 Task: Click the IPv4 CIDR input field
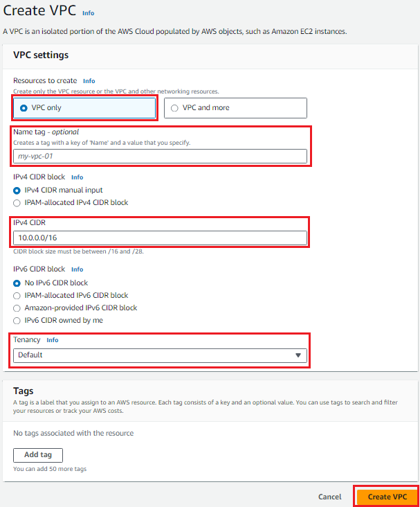[x=160, y=238]
